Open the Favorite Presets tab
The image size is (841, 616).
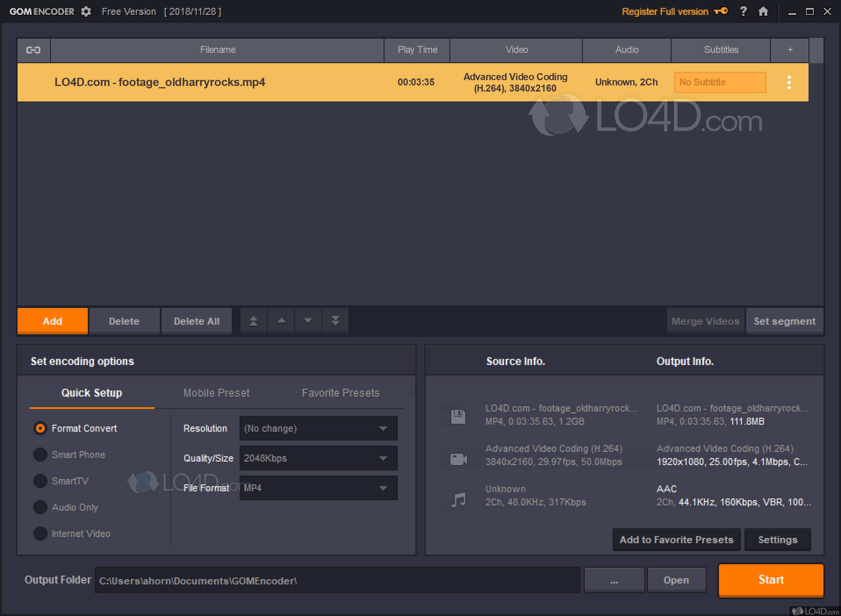pyautogui.click(x=340, y=393)
